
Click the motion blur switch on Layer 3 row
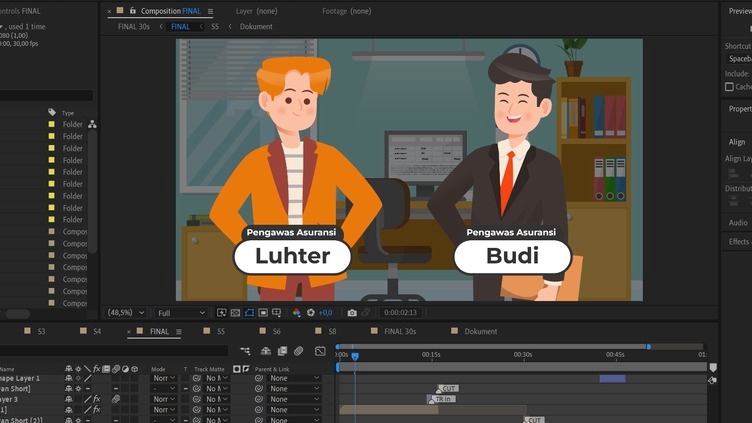coord(116,399)
